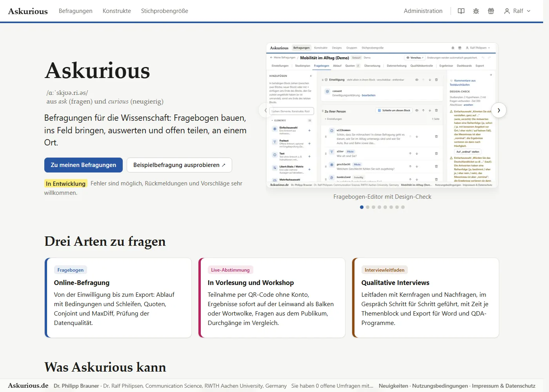Open the Befragungen menu item
Viewport: 549px width, 392px height.
[x=76, y=11]
